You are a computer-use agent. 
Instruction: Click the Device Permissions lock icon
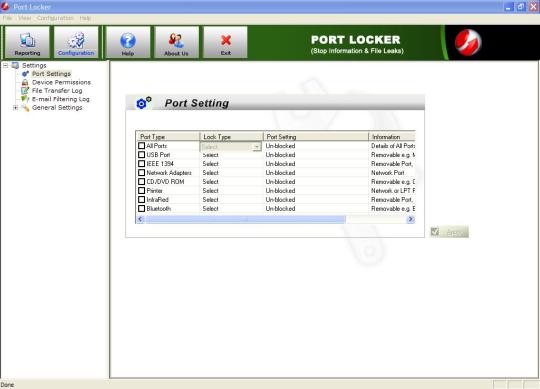tap(25, 82)
